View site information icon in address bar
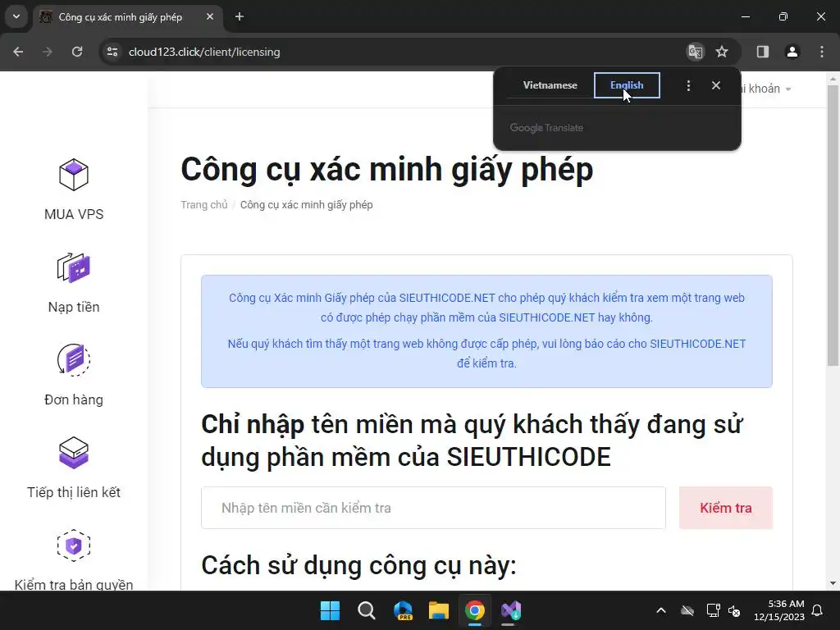The height and width of the screenshot is (630, 840). 112,52
